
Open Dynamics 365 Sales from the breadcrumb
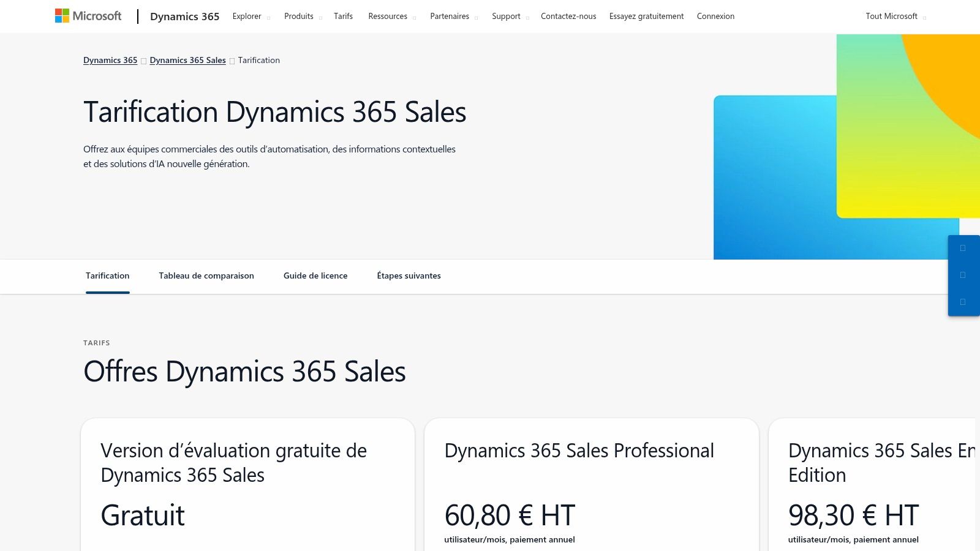coord(187,60)
